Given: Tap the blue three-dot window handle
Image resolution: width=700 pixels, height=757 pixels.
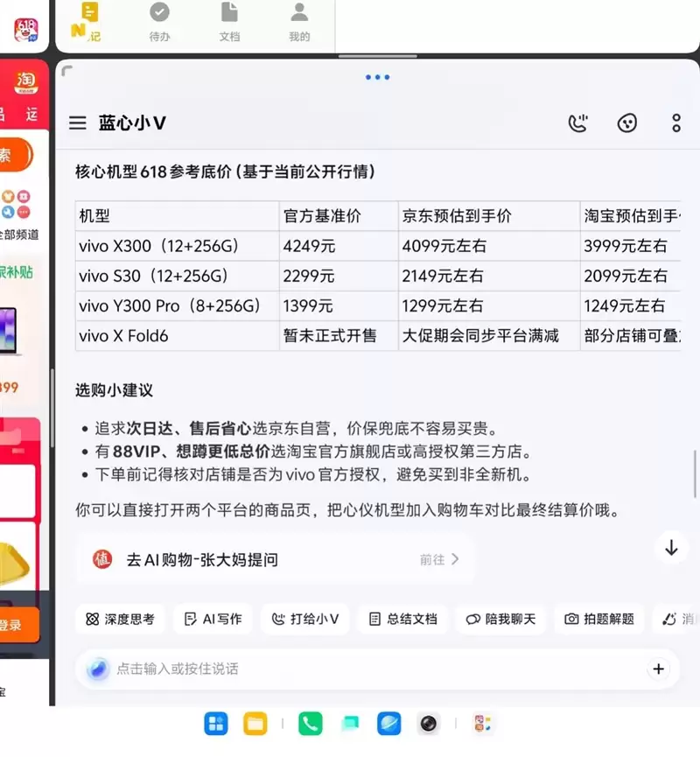Looking at the screenshot, I should [377, 77].
